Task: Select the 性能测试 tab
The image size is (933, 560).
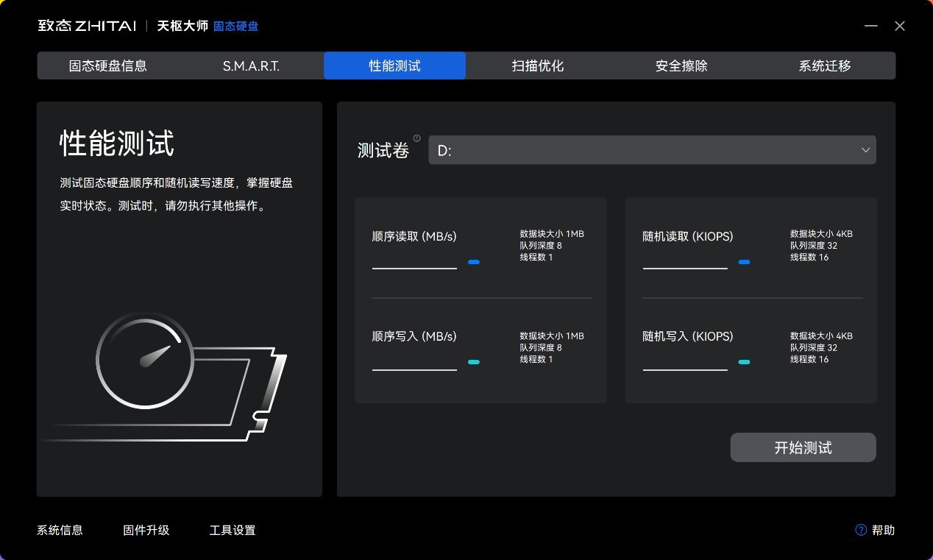Action: pos(394,65)
